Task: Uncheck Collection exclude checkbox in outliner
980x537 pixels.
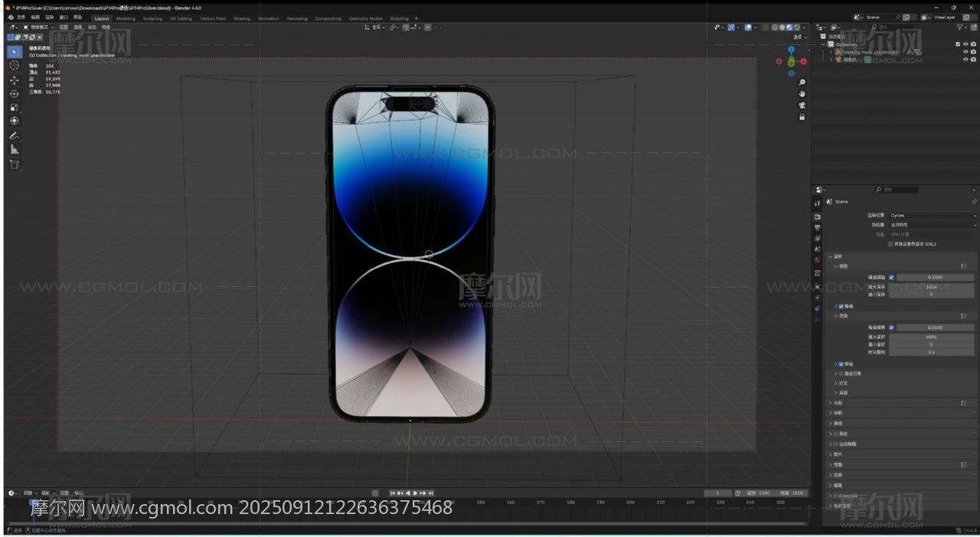Action: 958,44
